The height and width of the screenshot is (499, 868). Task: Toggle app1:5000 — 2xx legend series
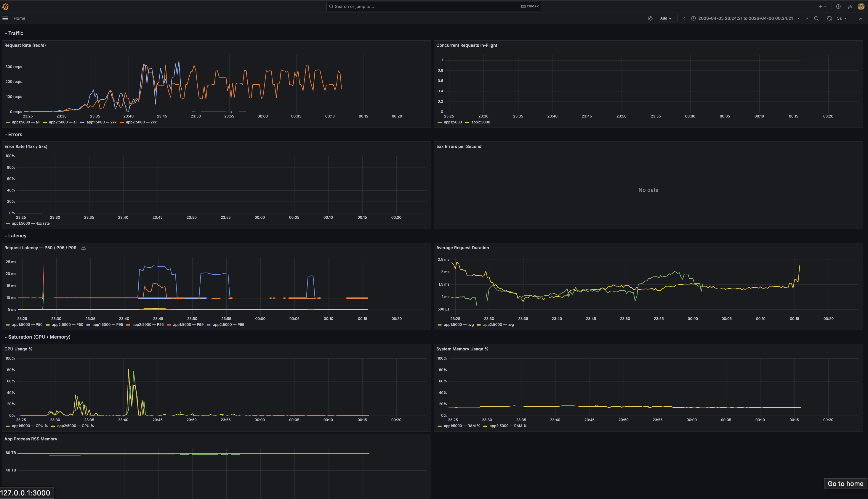101,122
